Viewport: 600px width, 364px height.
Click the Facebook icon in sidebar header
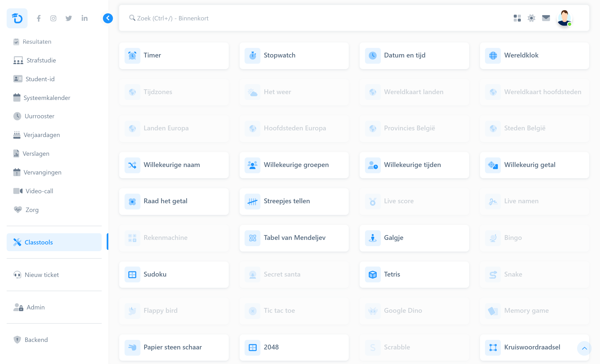39,18
